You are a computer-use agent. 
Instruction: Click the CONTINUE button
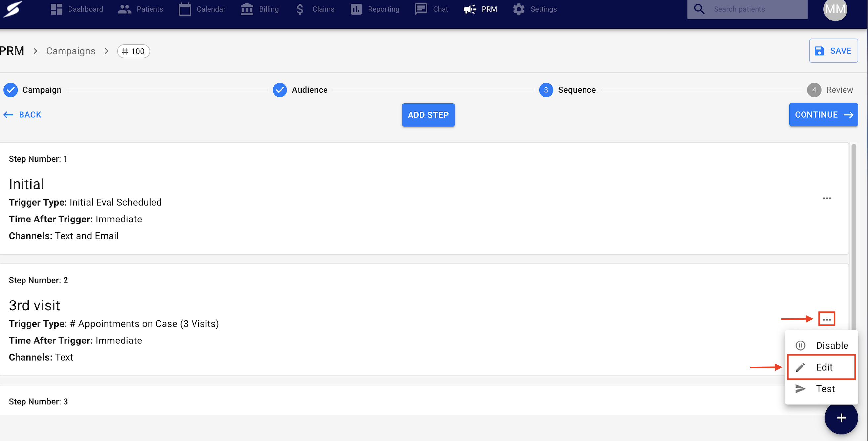pos(823,115)
